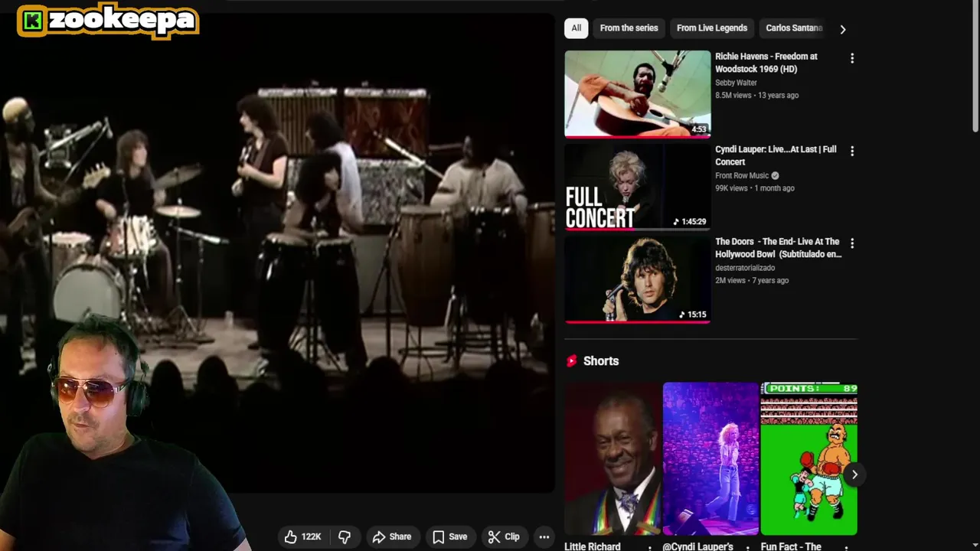Click the Santana concert video player
This screenshot has width=980, height=551.
tap(277, 253)
